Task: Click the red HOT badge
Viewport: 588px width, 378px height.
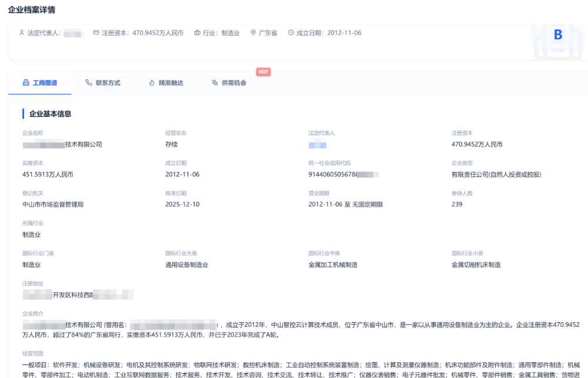Action: [263, 72]
